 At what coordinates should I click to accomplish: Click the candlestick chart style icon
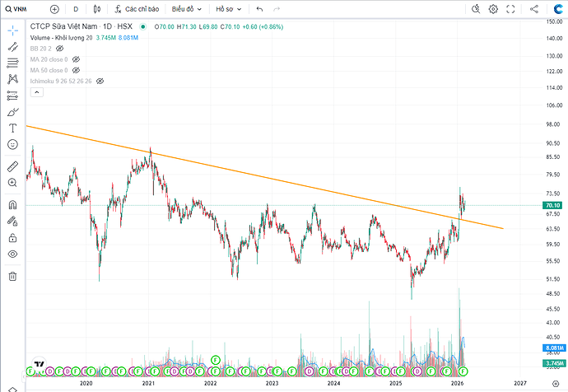(x=97, y=9)
